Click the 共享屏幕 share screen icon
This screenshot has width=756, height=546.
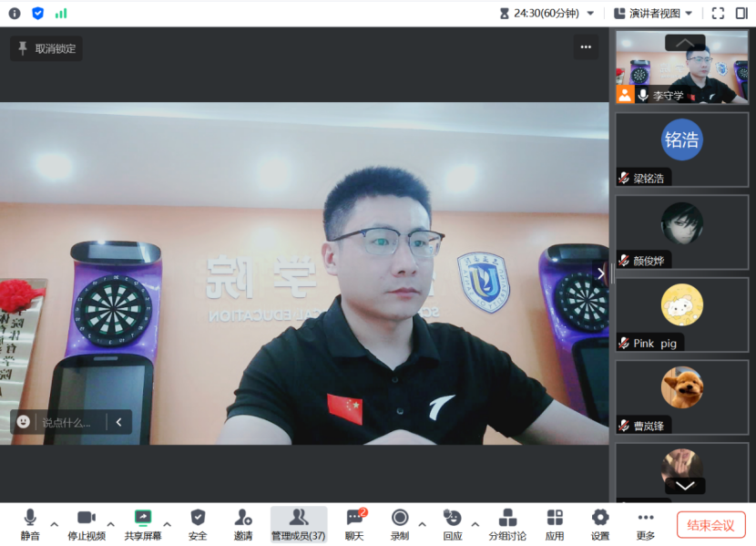[143, 519]
